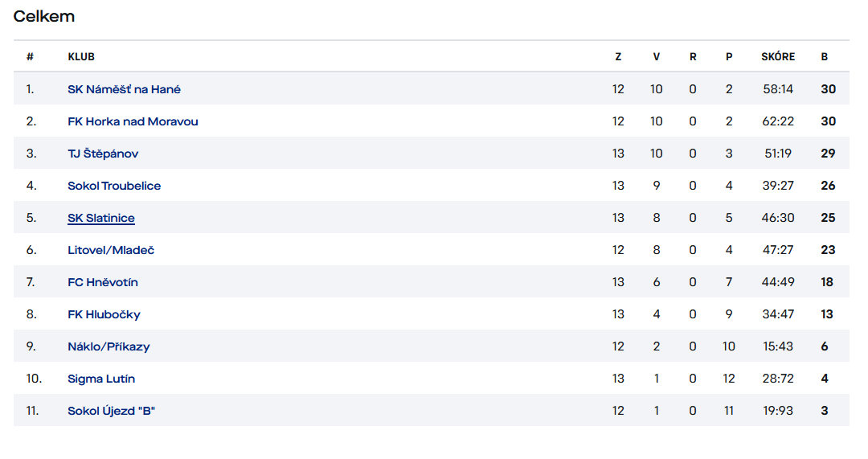
Task: Click the R draws column header
Action: 693,56
